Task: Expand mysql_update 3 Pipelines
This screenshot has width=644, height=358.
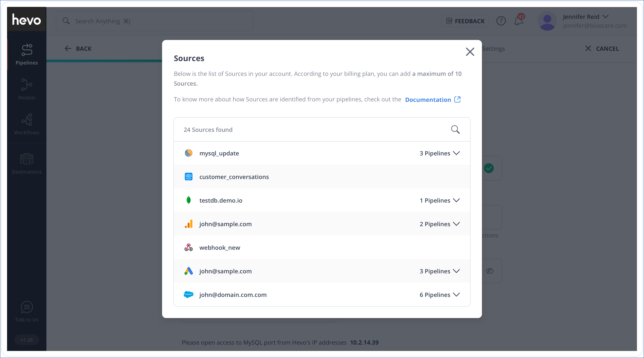Action: (439, 153)
